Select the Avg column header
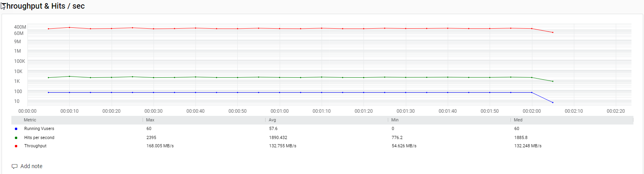Viewport: 644px width, 174px height. point(272,120)
